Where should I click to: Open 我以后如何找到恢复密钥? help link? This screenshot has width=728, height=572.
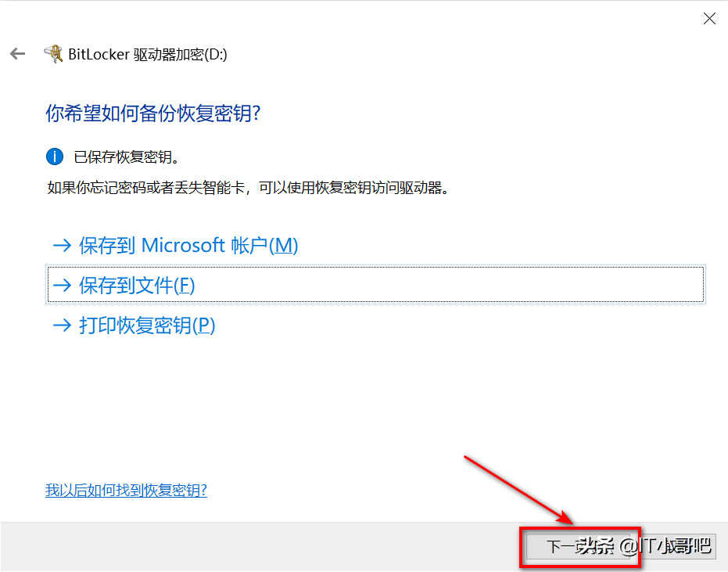click(x=126, y=490)
